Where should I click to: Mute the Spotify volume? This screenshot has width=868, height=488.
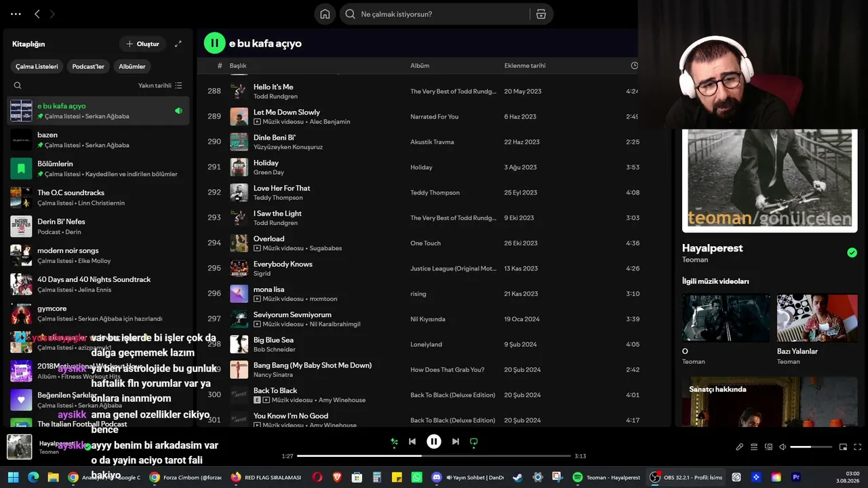click(x=783, y=447)
